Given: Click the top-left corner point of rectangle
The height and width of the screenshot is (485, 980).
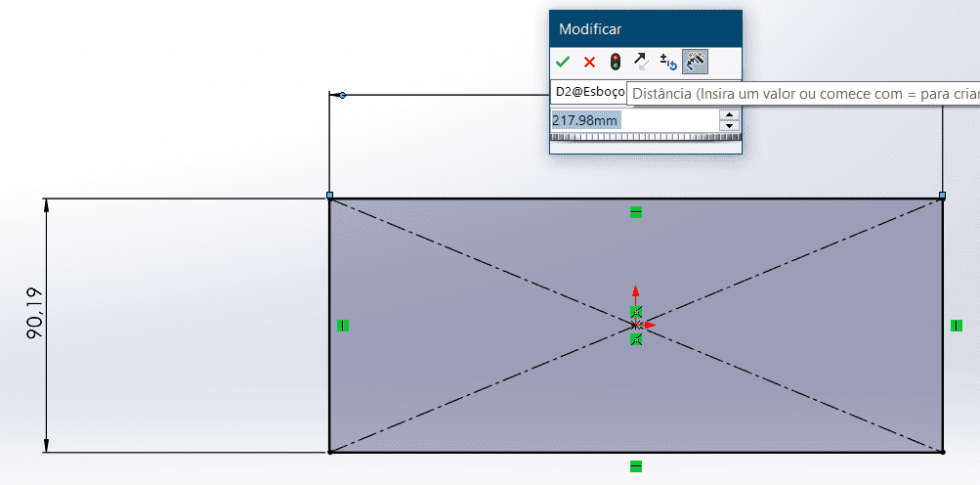Looking at the screenshot, I should 330,196.
